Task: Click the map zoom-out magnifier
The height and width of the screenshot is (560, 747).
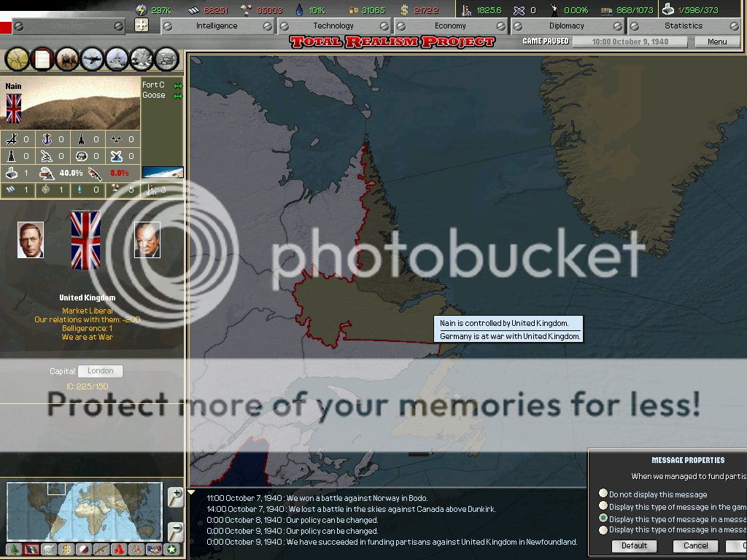Action: (175, 530)
